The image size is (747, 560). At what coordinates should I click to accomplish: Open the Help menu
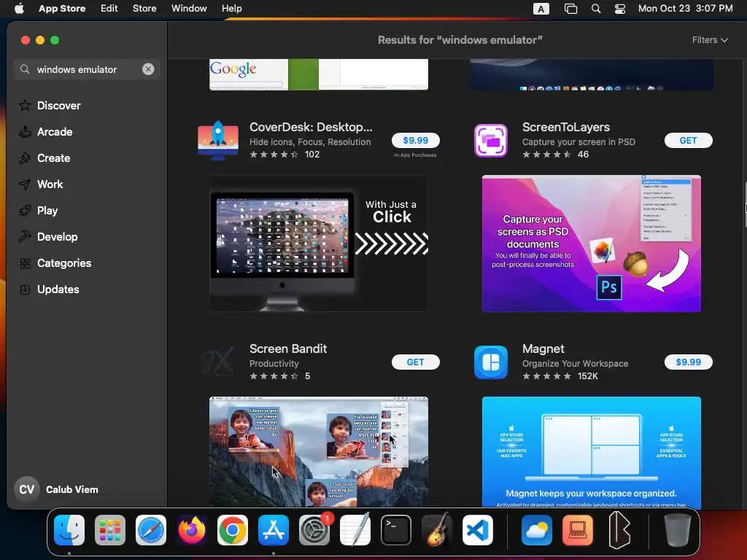tap(231, 8)
